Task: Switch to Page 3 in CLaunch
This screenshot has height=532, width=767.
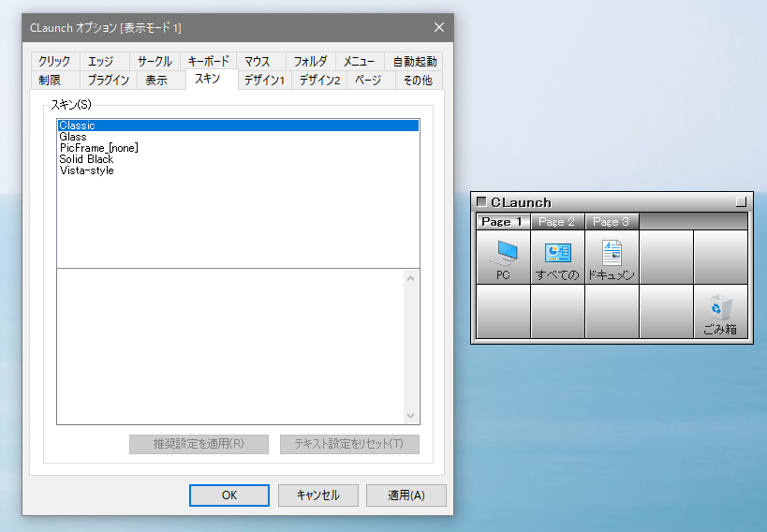Action: [x=612, y=222]
